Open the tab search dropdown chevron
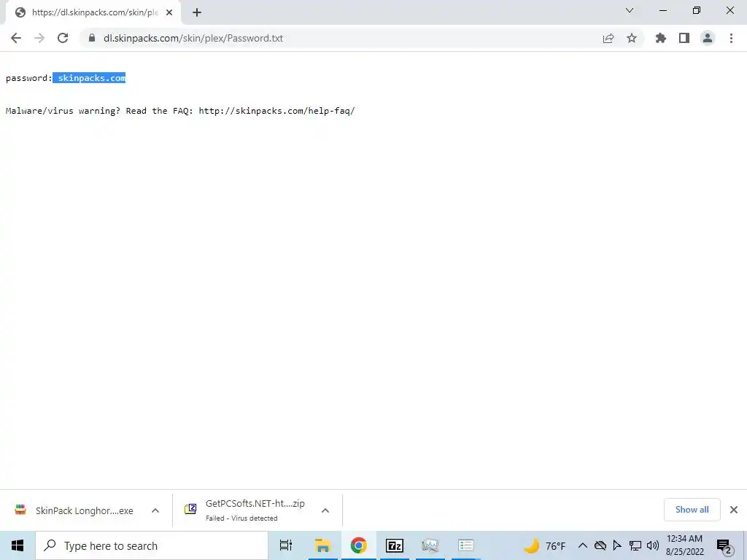The height and width of the screenshot is (560, 747). pyautogui.click(x=630, y=10)
